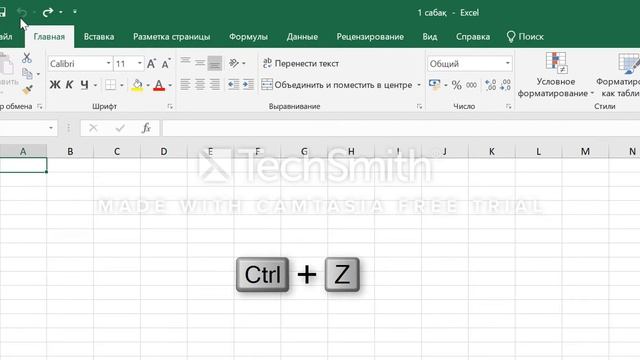Open the Redo history dropdown arrow
640x360 pixels.
click(x=60, y=12)
